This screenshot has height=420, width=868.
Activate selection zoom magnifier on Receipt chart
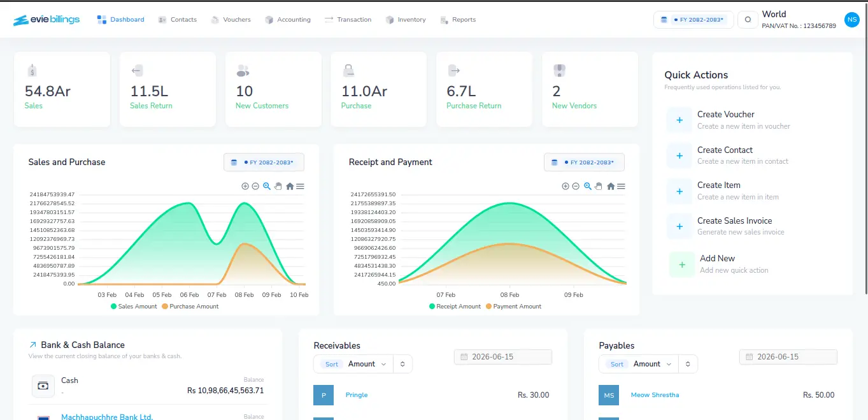tap(588, 186)
